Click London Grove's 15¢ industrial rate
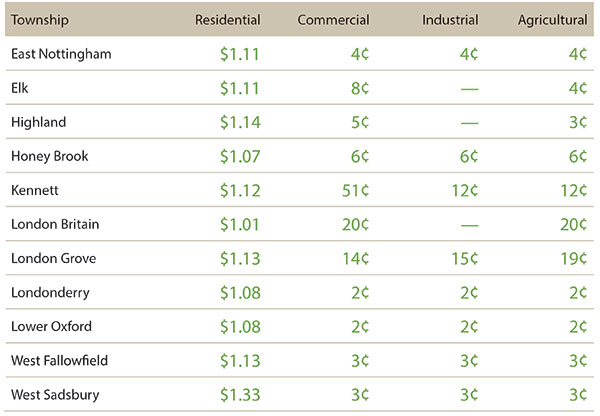The height and width of the screenshot is (416, 600). (x=465, y=259)
